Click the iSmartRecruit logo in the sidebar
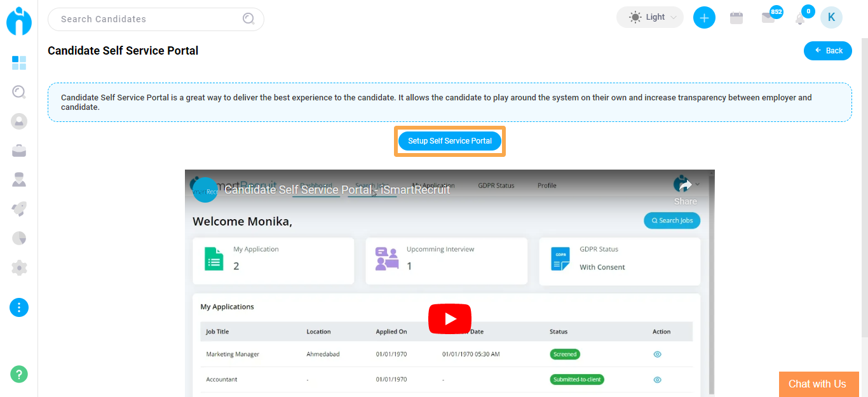The image size is (868, 397). [x=19, y=20]
